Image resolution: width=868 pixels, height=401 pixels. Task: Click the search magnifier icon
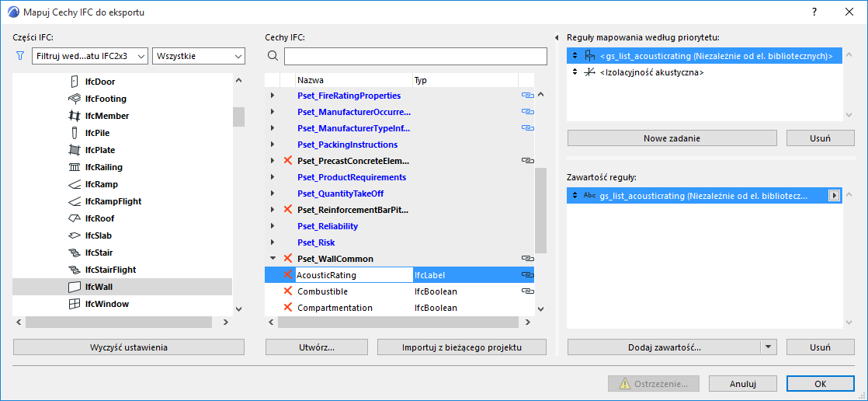pos(273,56)
